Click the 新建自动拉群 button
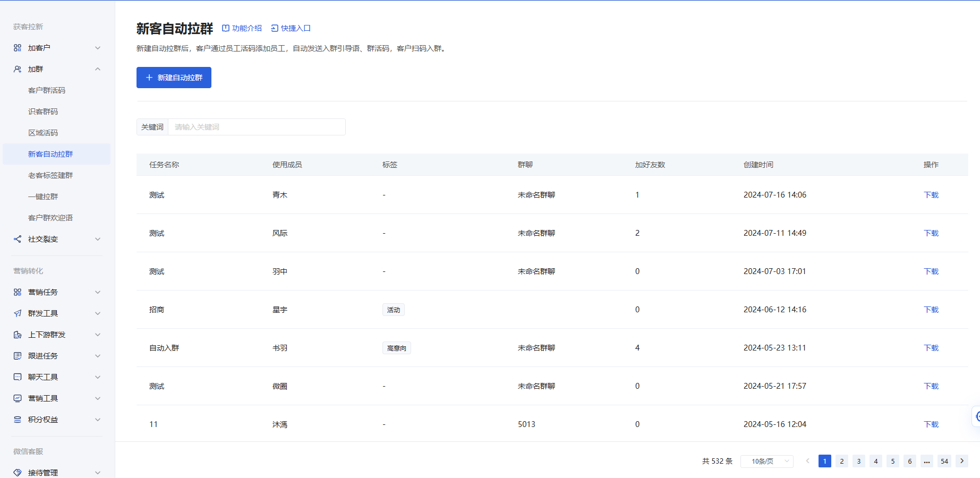This screenshot has height=478, width=980. pyautogui.click(x=174, y=78)
